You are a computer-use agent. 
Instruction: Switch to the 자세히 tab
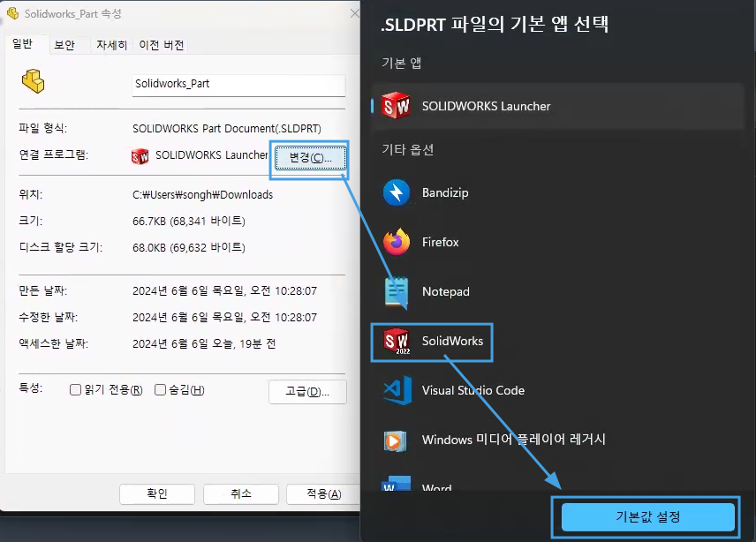pyautogui.click(x=111, y=45)
